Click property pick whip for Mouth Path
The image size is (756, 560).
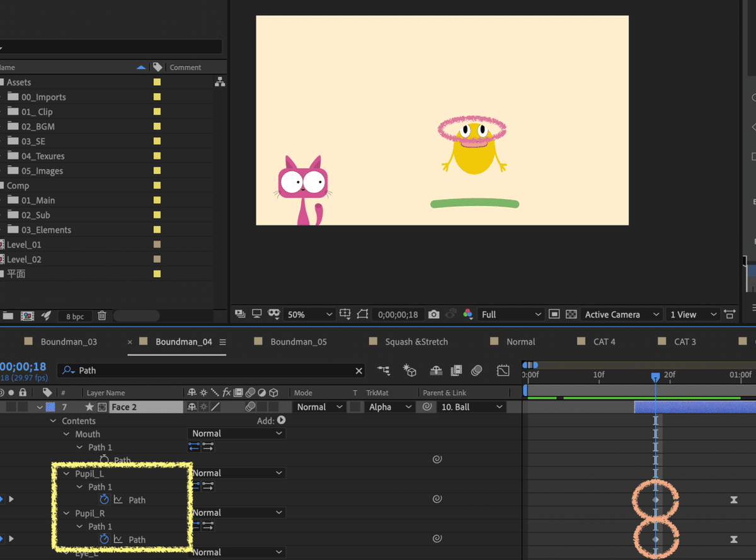click(437, 460)
